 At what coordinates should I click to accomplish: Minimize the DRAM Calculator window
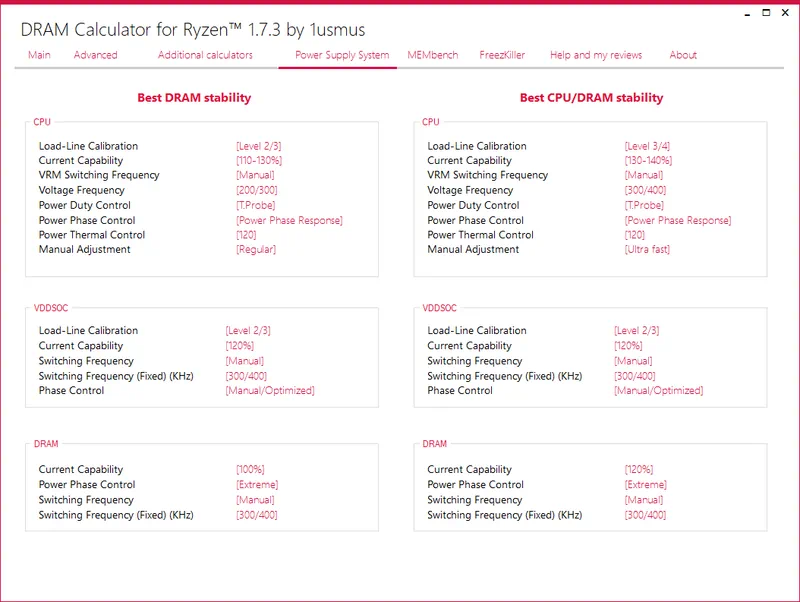pyautogui.click(x=747, y=14)
